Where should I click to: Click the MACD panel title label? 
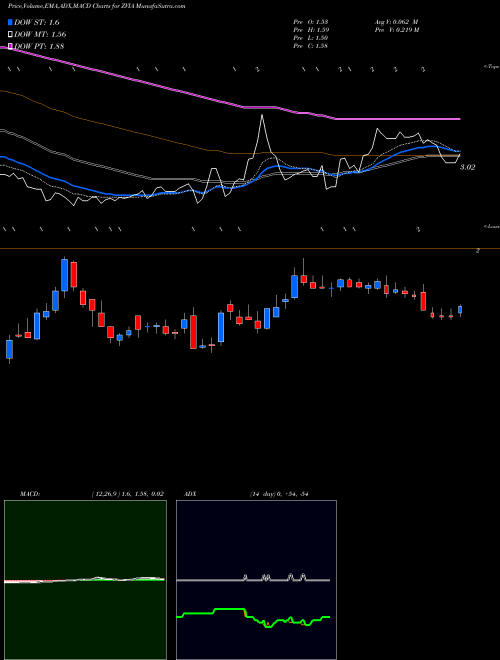[x=30, y=494]
